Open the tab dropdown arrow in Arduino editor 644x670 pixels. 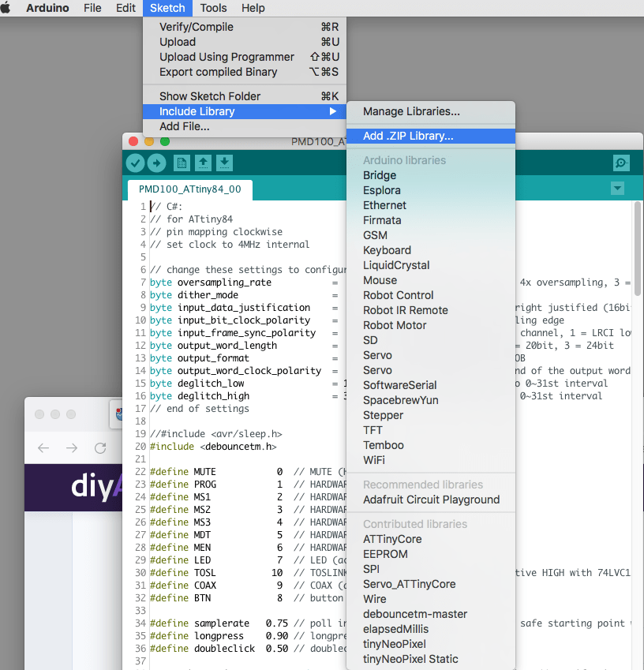(617, 188)
